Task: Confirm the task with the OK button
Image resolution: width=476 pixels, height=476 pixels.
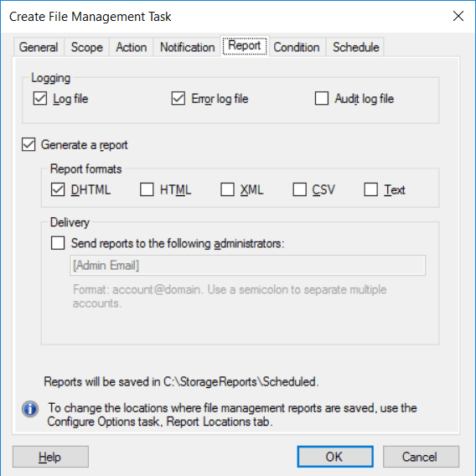Action: [335, 457]
